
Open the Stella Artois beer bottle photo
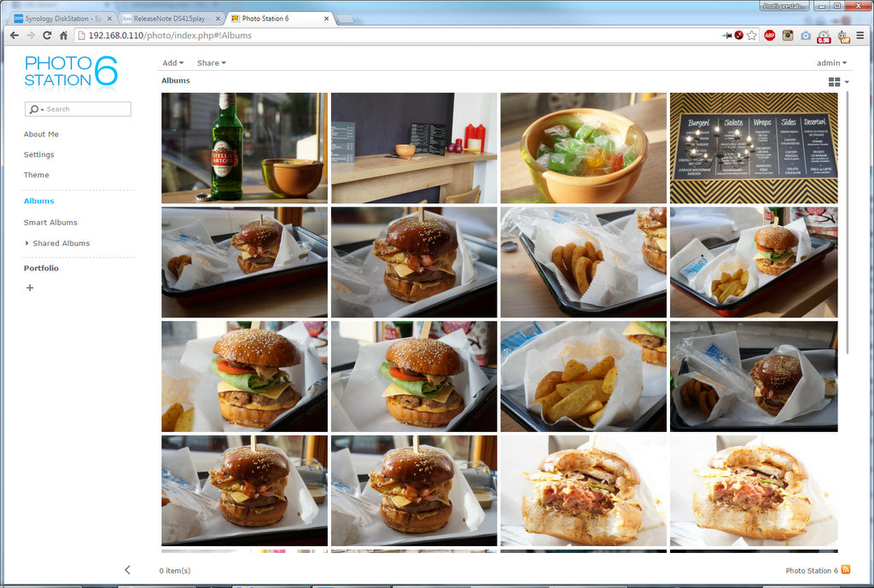pos(245,148)
